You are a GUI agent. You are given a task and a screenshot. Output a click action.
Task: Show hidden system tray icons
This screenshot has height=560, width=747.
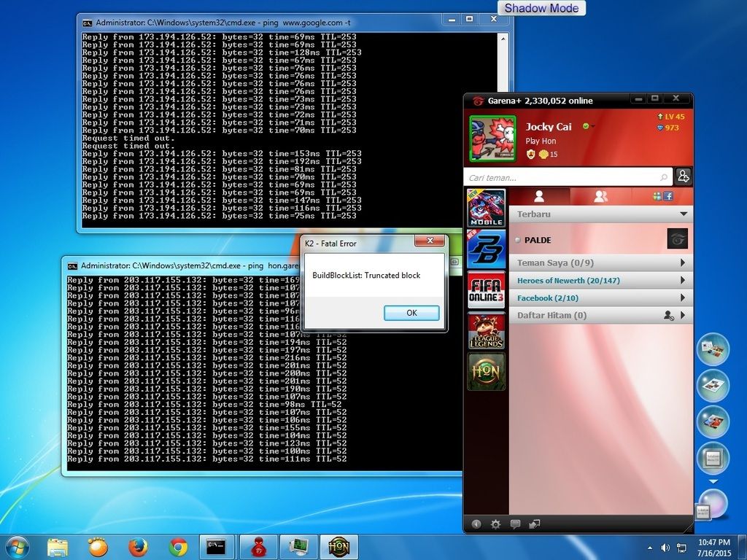pyautogui.click(x=649, y=548)
